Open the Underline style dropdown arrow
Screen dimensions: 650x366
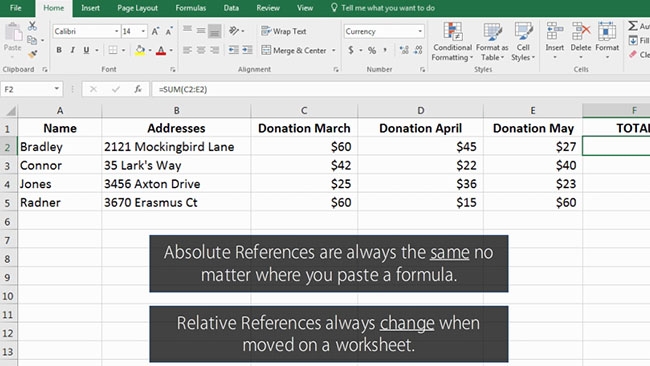tap(97, 51)
